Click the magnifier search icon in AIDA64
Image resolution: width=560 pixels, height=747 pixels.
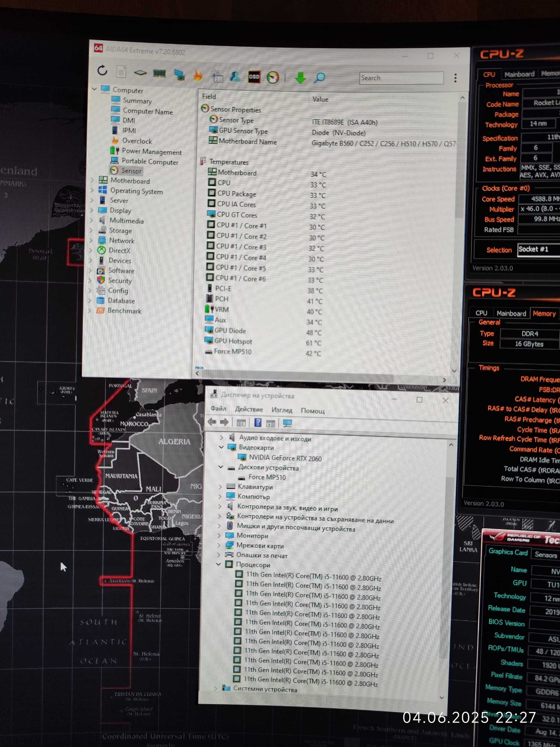[x=319, y=78]
